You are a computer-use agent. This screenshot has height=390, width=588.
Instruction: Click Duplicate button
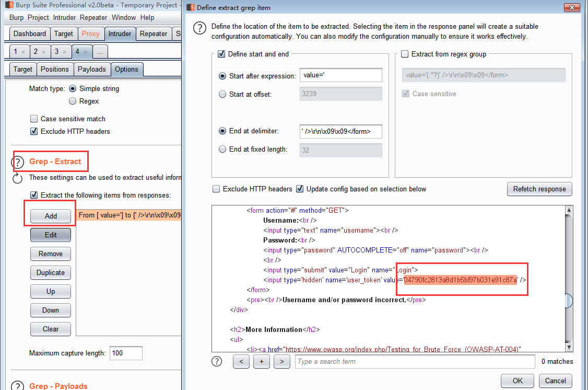(x=51, y=272)
